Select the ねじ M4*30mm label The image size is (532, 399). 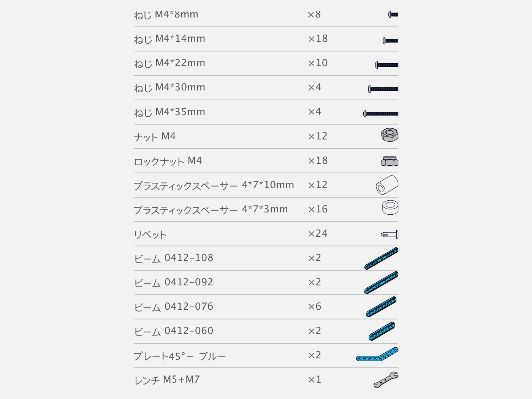point(169,87)
